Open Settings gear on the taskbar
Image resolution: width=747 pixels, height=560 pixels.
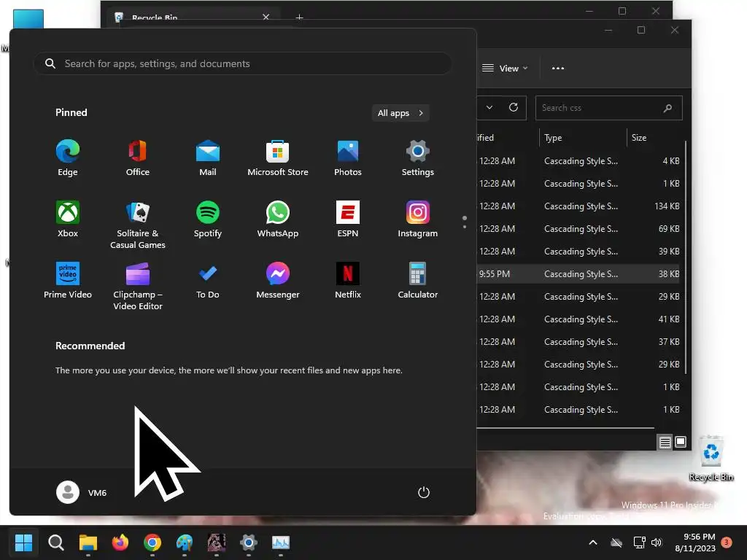tap(249, 542)
